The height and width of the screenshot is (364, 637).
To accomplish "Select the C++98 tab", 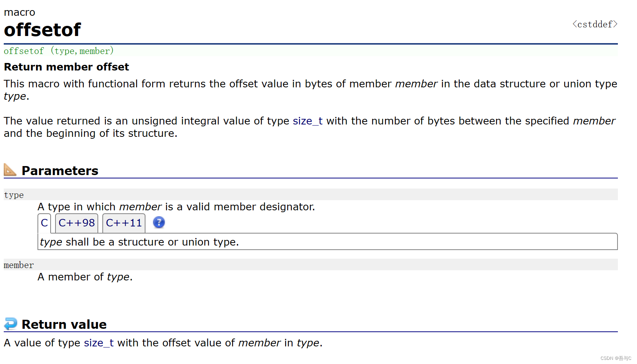I will (x=77, y=223).
